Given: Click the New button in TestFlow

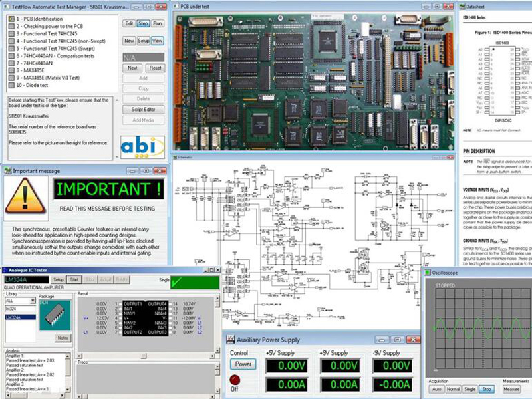Looking at the screenshot, I should 129,41.
